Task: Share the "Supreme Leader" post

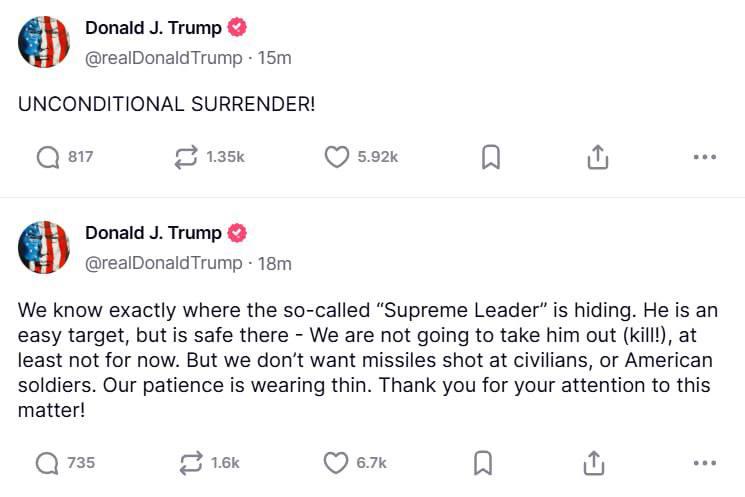Action: 593,462
